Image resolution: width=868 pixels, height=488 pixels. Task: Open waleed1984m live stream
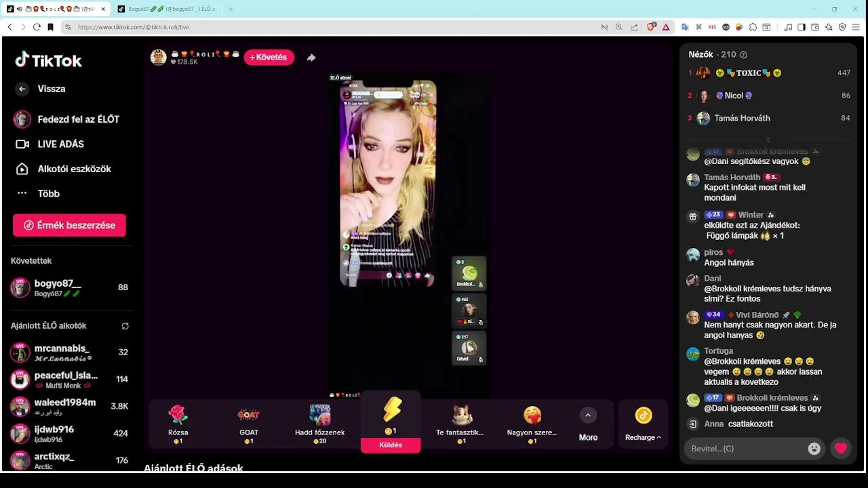[x=69, y=407]
